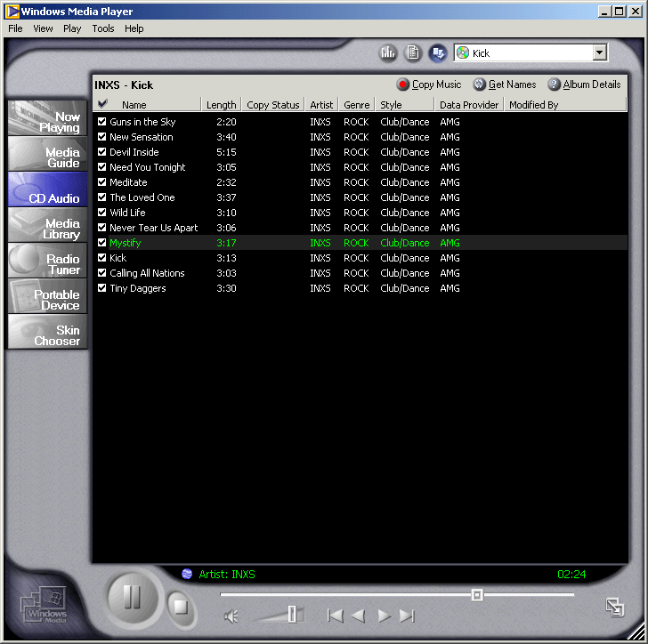Uncheck the Guns in the Sky track
This screenshot has height=644, width=648.
click(101, 122)
